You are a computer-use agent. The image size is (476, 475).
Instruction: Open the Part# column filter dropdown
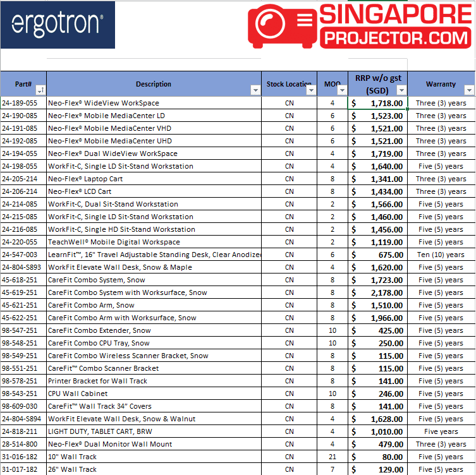(40, 90)
